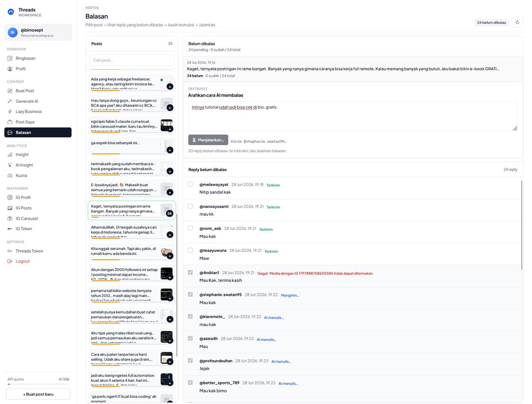
Task: Select post 'Kita nggak serumah. Tapi aku yakin'
Action: [x=131, y=252]
